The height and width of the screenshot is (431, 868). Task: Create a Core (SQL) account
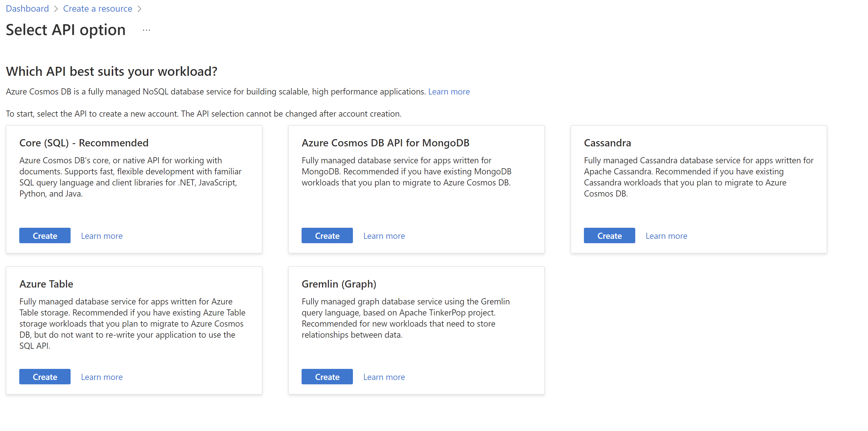[45, 236]
